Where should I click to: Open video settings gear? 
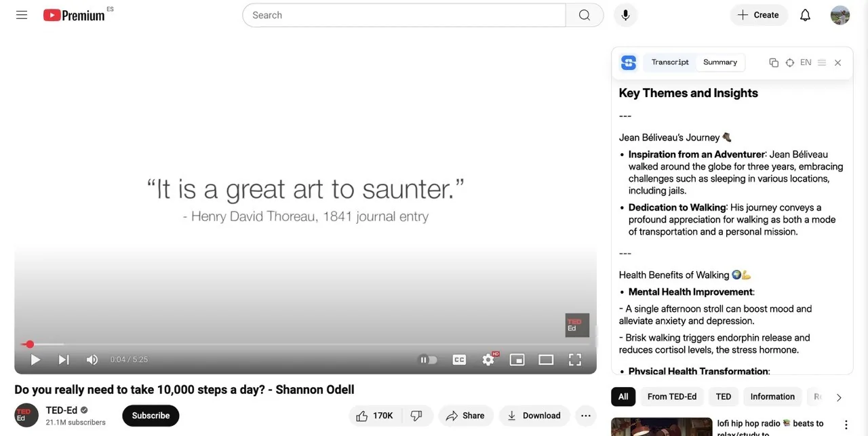click(488, 360)
